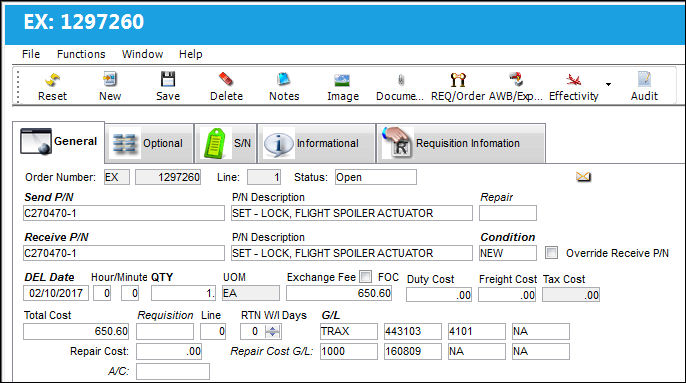Viewport: 686px width, 383px height.
Task: Click the Send P/N Description field
Action: click(352, 213)
